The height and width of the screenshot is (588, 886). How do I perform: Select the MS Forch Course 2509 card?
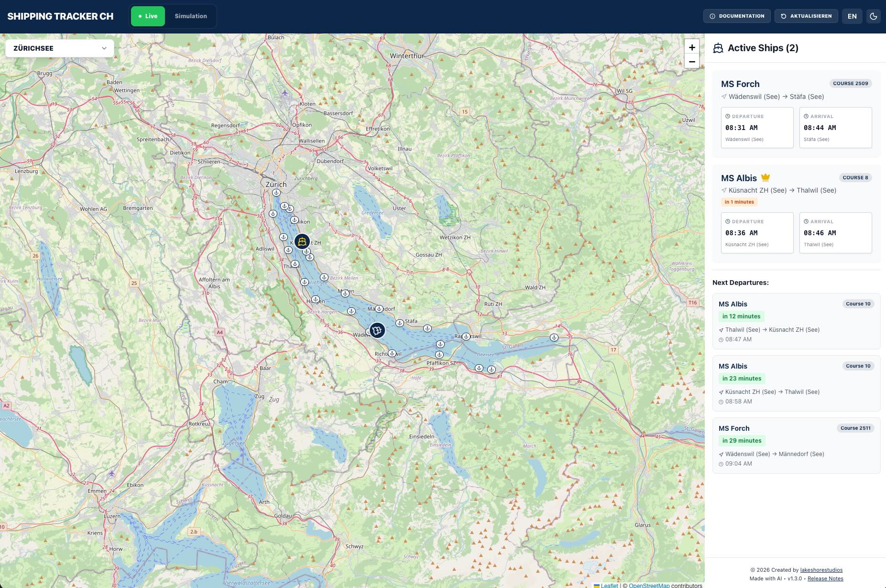pyautogui.click(x=796, y=115)
